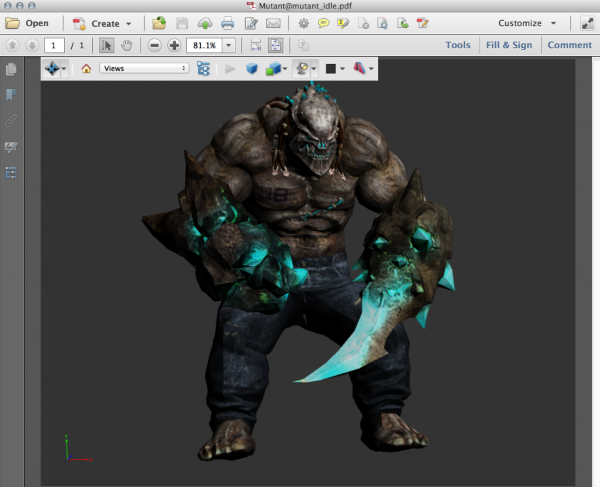600x487 pixels.
Task: Click the Save disk icon
Action: [182, 23]
